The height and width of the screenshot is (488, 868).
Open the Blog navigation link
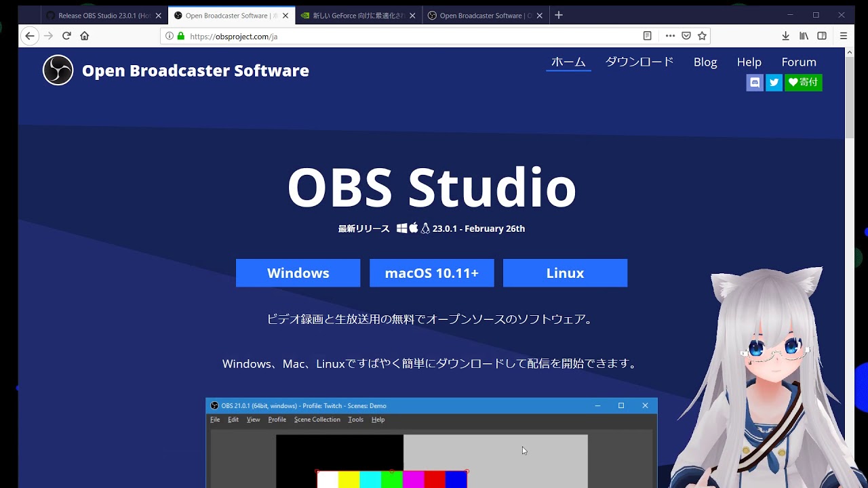tap(705, 62)
